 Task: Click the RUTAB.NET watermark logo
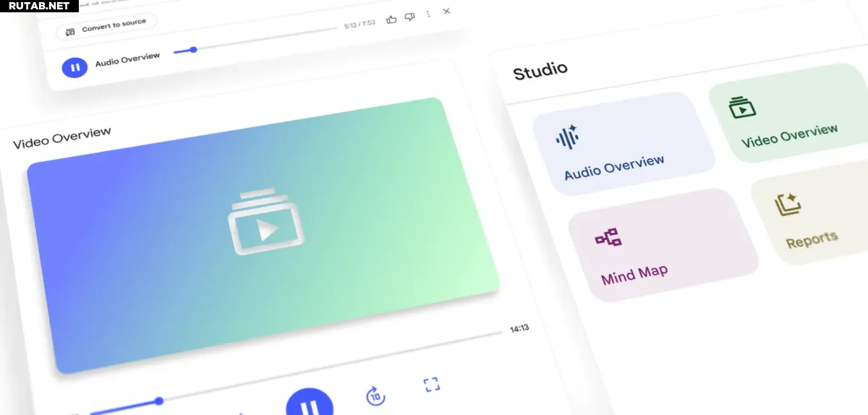click(x=40, y=7)
